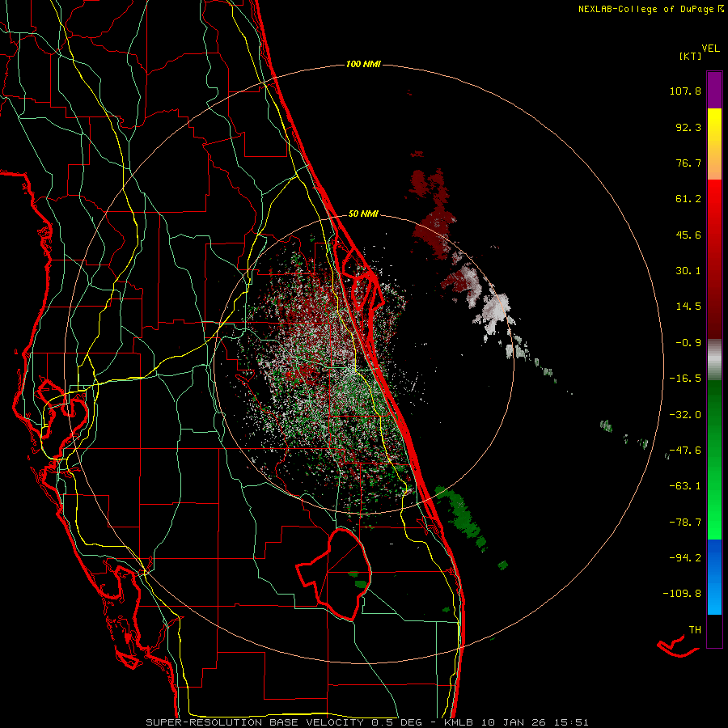
Task: Select the 107.8 scale value
Action: pyautogui.click(x=685, y=91)
